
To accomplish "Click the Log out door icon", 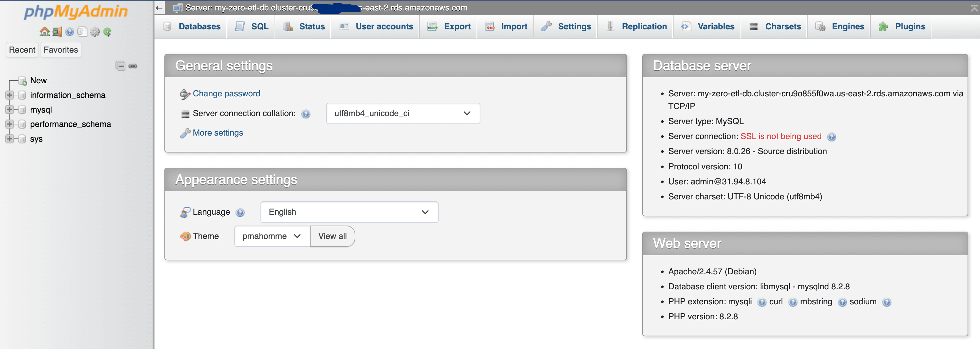I will (x=57, y=32).
